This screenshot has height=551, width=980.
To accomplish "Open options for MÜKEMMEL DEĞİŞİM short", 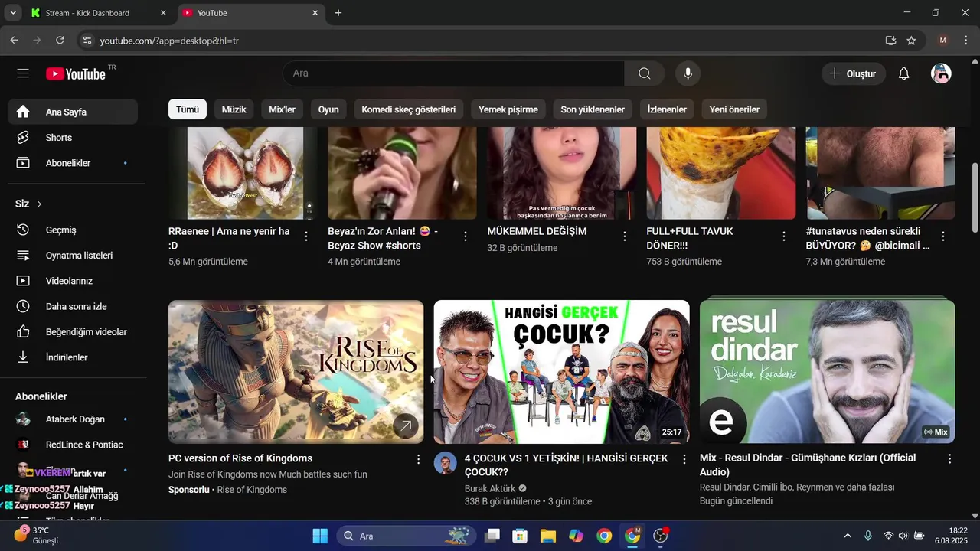I will click(x=625, y=236).
